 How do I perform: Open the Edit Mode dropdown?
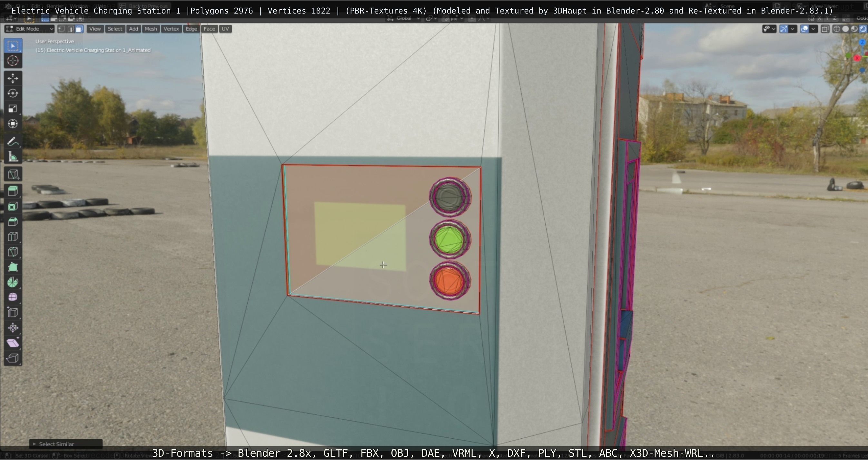[x=29, y=29]
